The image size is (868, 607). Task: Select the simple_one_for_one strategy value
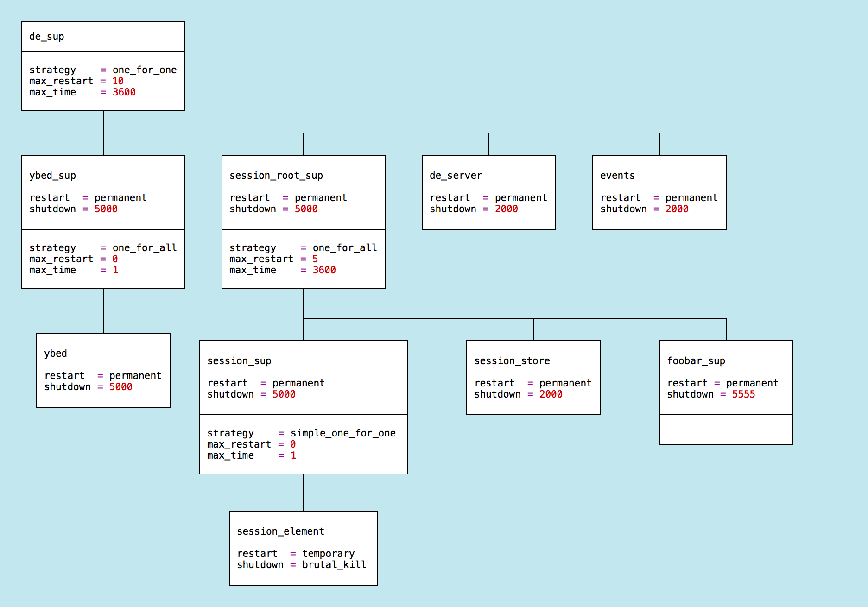point(343,433)
